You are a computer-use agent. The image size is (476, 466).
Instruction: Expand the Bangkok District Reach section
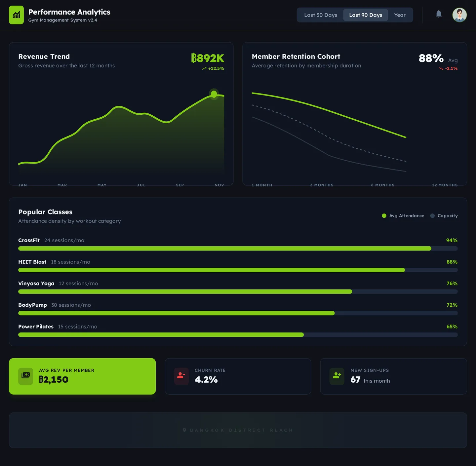pyautogui.click(x=238, y=430)
